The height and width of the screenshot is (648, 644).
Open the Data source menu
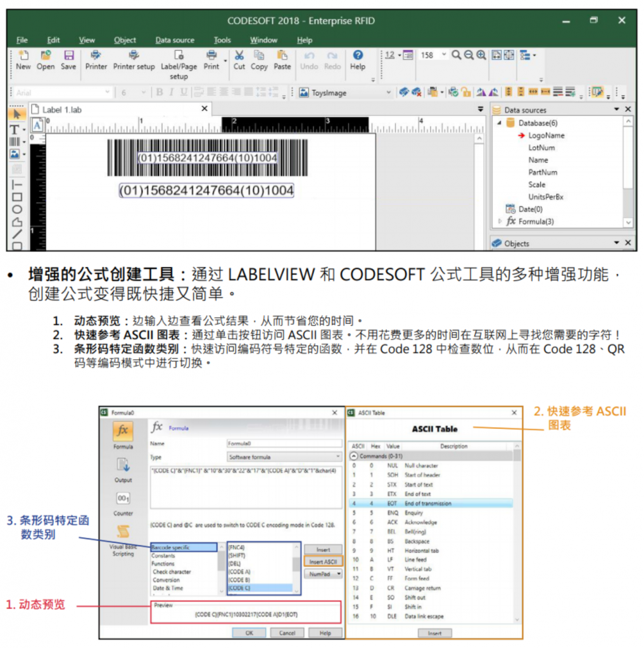click(x=175, y=40)
